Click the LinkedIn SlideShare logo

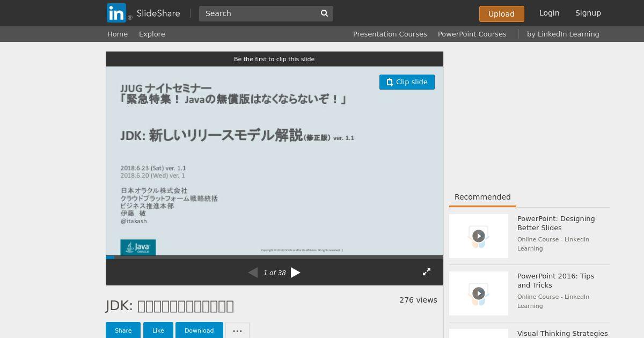[x=143, y=13]
